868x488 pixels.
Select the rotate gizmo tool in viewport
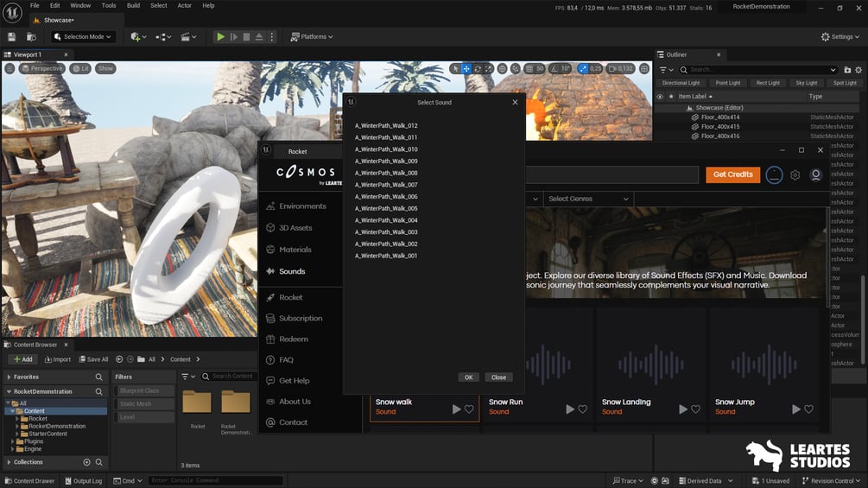(x=477, y=68)
